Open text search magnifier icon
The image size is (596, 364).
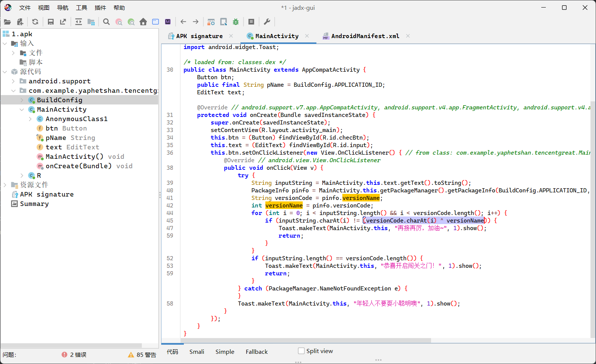106,22
